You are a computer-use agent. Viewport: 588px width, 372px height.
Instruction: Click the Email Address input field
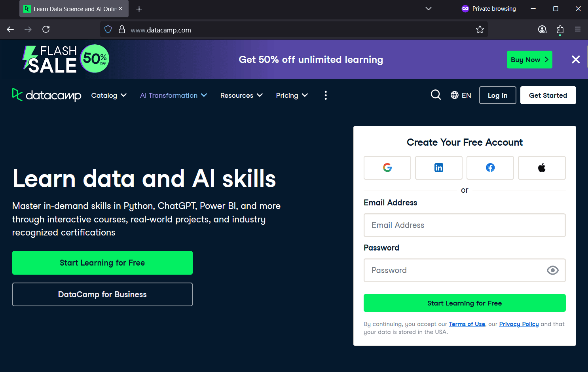tap(464, 225)
